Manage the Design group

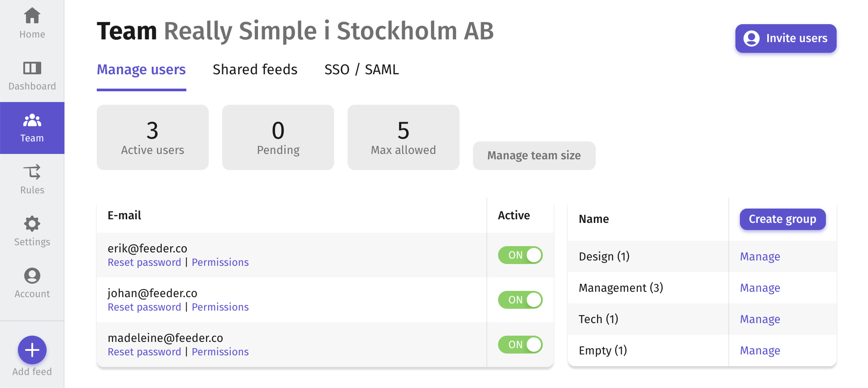point(760,257)
